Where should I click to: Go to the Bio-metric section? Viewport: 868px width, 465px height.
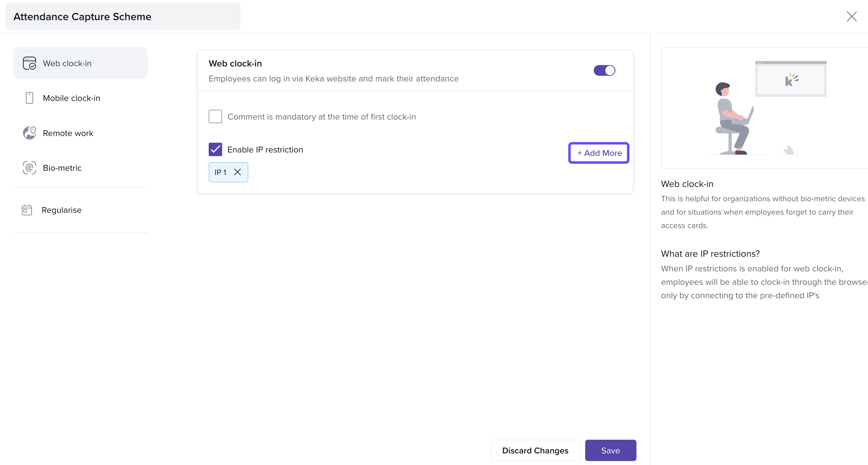(x=62, y=168)
